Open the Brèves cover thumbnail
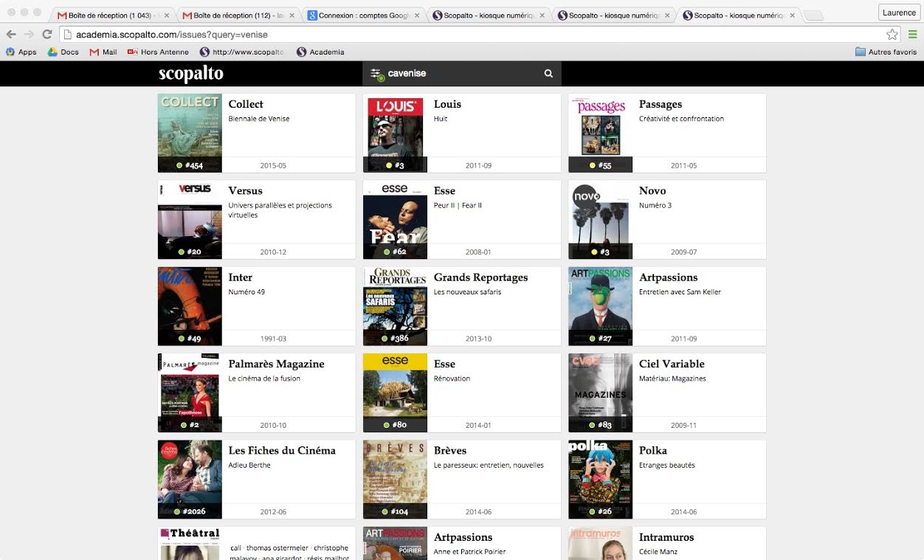The height and width of the screenshot is (560, 924). [x=395, y=480]
